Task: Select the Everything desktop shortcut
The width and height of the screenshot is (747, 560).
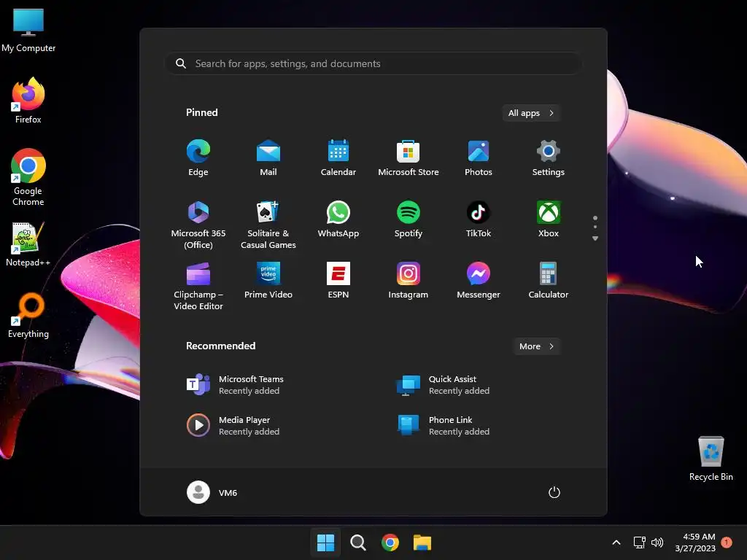Action: (x=28, y=316)
